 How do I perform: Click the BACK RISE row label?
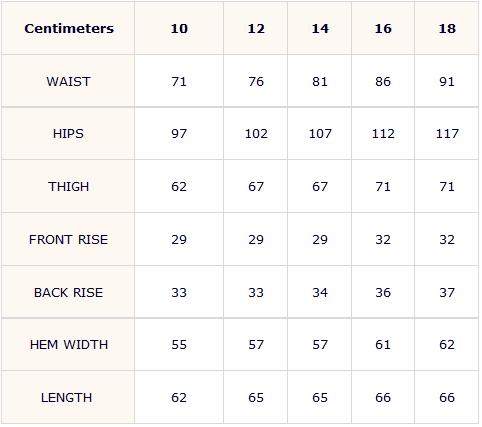[x=68, y=292]
